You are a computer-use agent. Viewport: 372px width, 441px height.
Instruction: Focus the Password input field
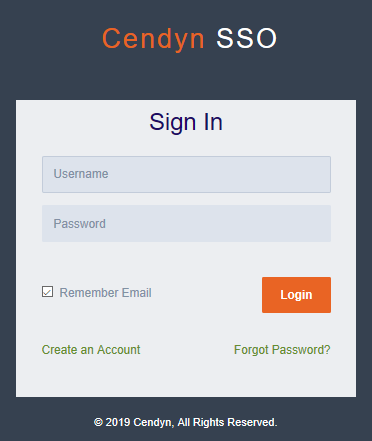click(x=186, y=223)
